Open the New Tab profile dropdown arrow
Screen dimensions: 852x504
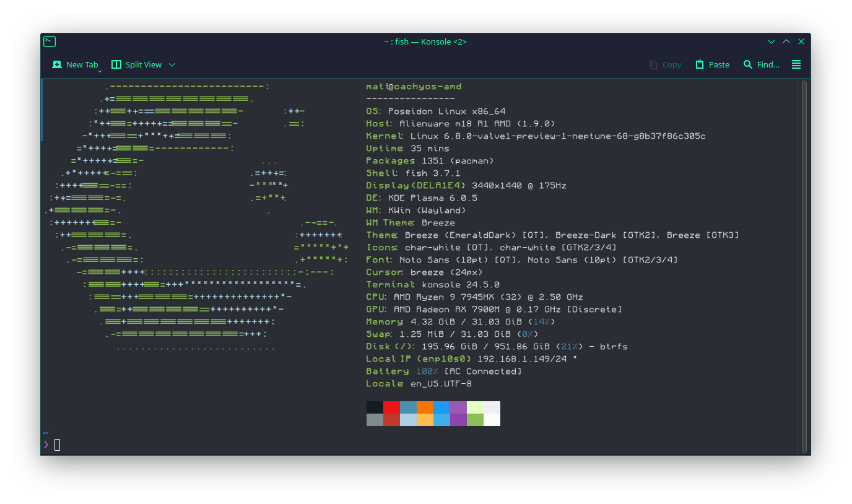(x=100, y=71)
